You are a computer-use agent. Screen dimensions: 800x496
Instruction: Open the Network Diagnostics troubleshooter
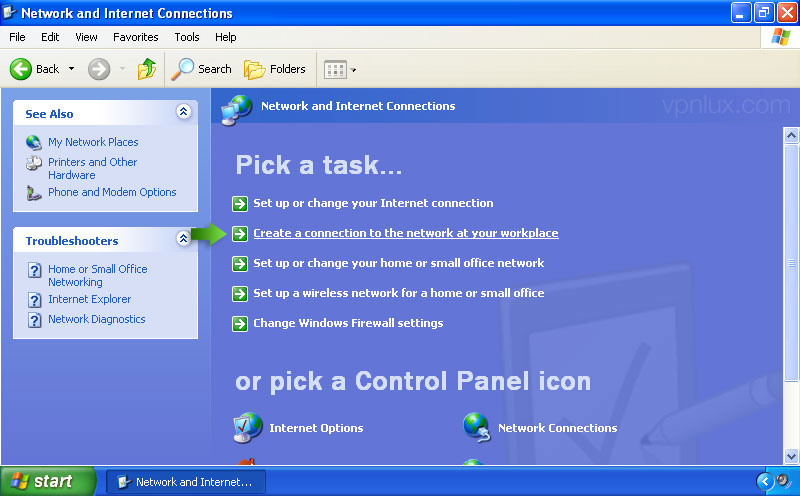(x=97, y=319)
